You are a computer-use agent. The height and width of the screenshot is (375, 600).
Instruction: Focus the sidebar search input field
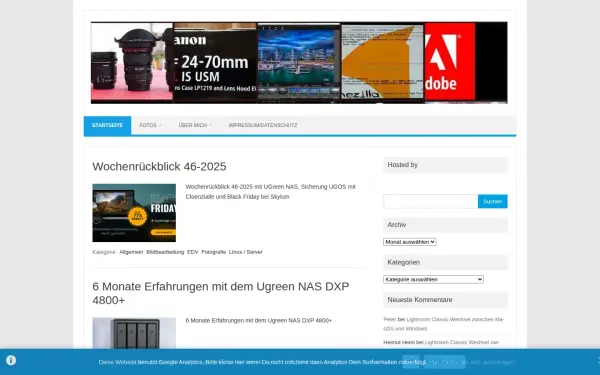coord(430,201)
